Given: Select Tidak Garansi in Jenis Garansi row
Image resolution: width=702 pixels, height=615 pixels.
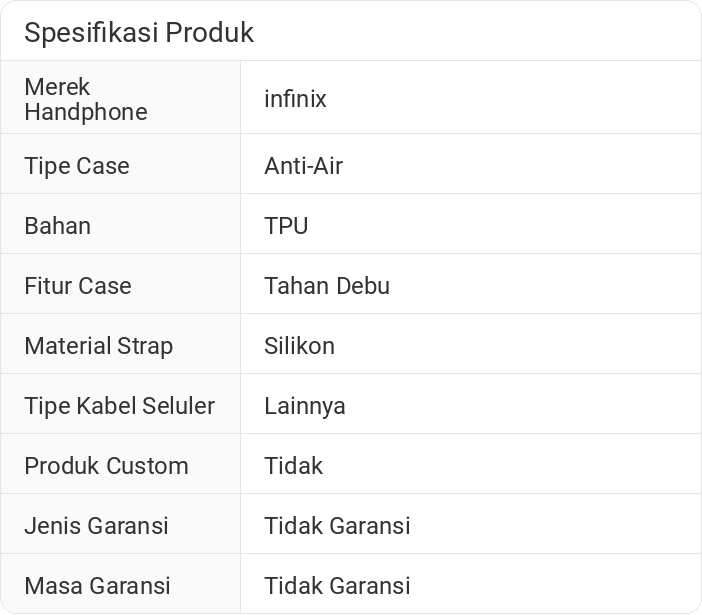Looking at the screenshot, I should click(x=337, y=526).
